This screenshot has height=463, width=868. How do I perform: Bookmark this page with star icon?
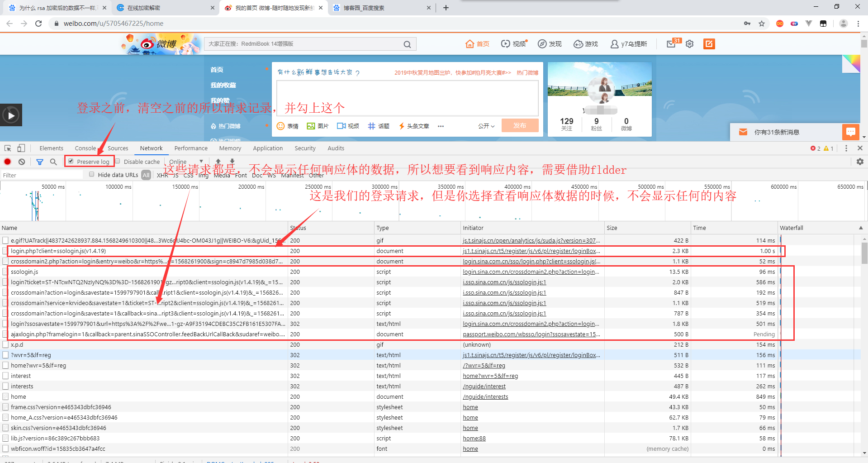coord(762,24)
